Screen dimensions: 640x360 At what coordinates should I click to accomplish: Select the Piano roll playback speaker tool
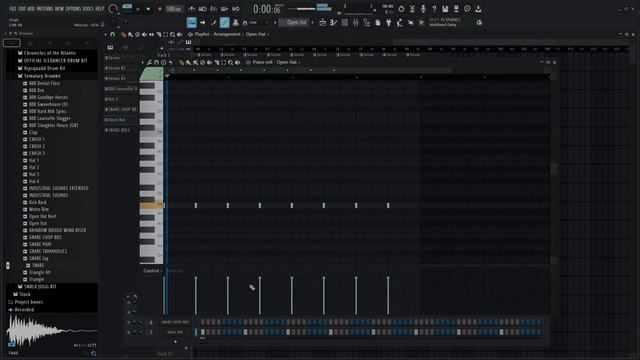[x=238, y=62]
